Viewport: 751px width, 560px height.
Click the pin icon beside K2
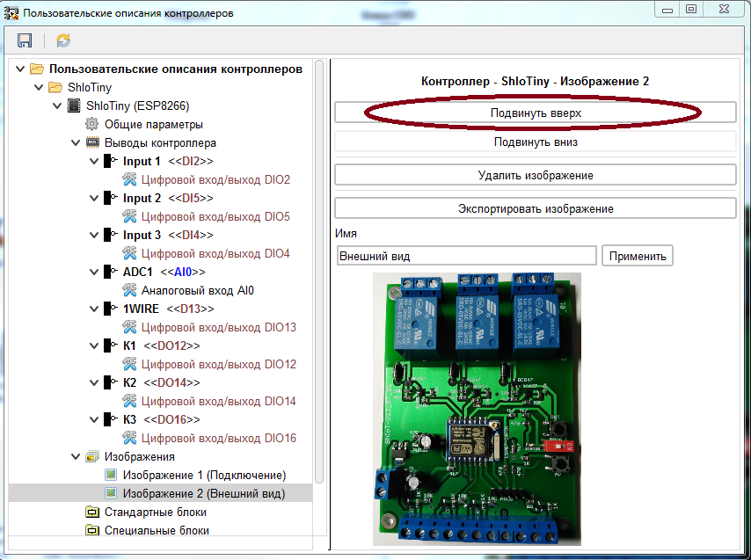coord(111,382)
